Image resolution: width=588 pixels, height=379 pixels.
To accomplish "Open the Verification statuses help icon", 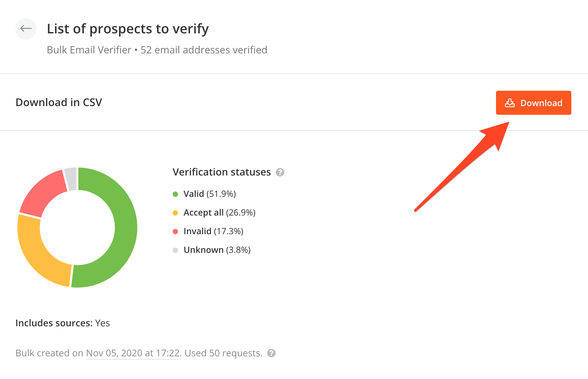I will pos(280,172).
